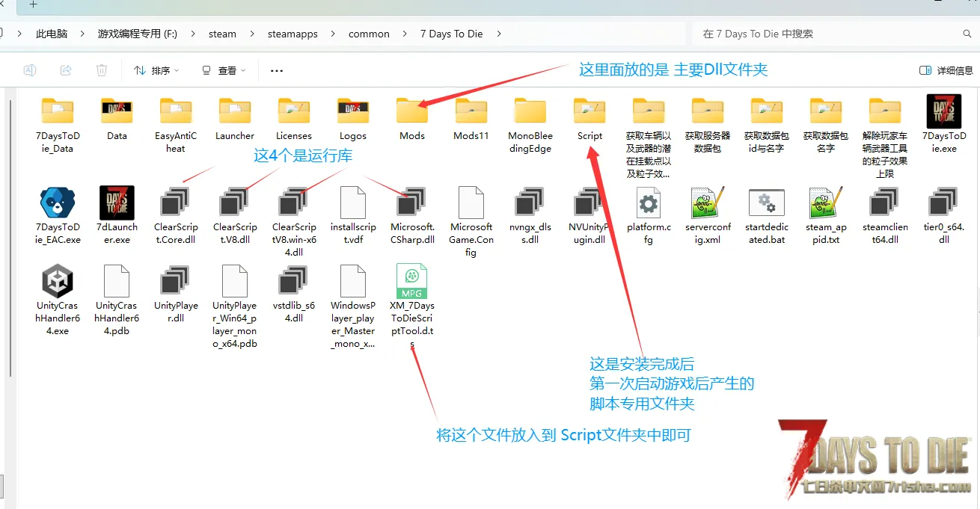This screenshot has width=980, height=509.
Task: Select the 7dLauncher.exe file icon
Action: pos(117,203)
